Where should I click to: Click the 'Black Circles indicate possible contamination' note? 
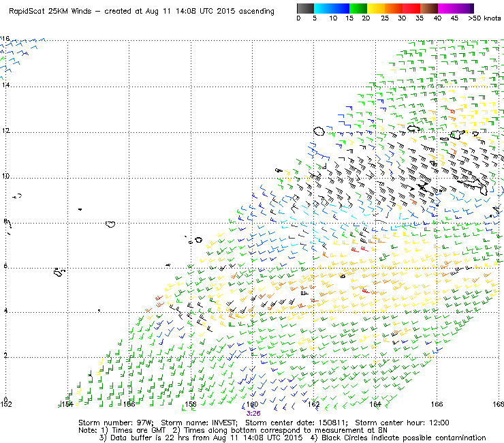click(404, 438)
